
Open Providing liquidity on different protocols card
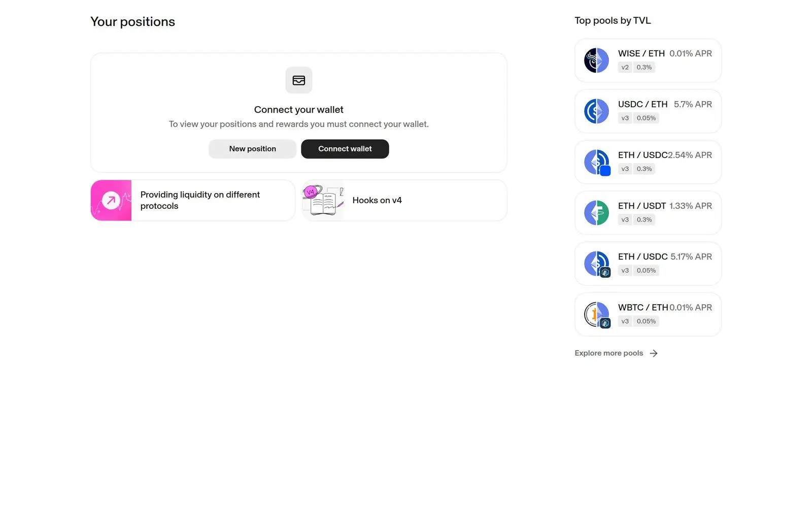pos(193,200)
